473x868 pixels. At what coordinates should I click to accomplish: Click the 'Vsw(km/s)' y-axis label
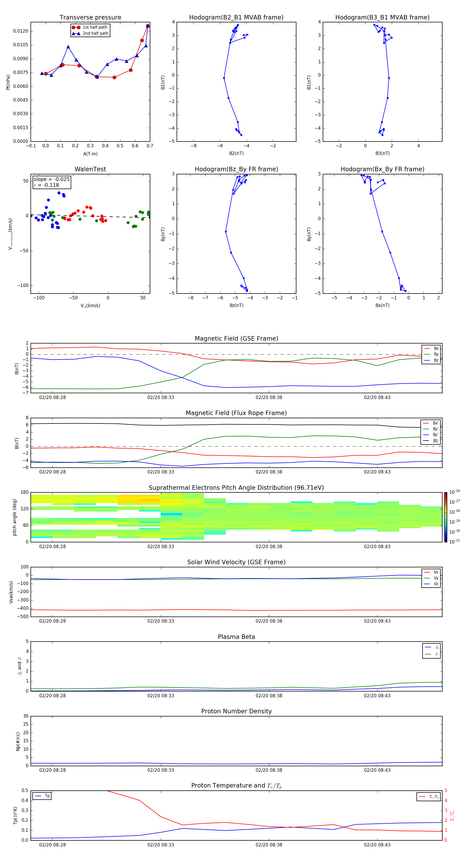pos(11,592)
